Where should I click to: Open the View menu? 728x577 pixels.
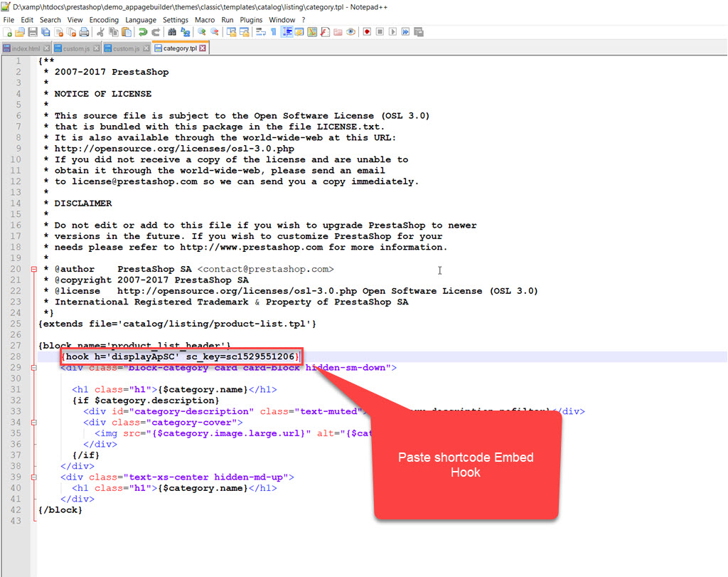(x=75, y=20)
